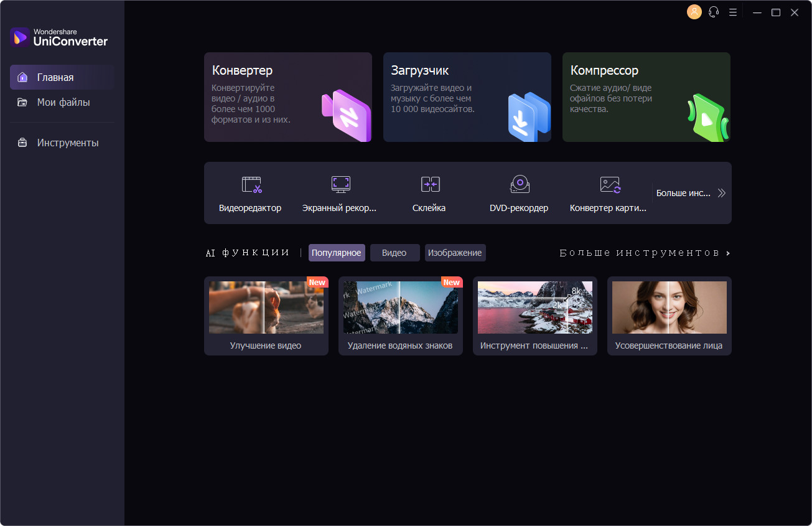
Task: Select the Популярное tab
Action: tap(337, 253)
